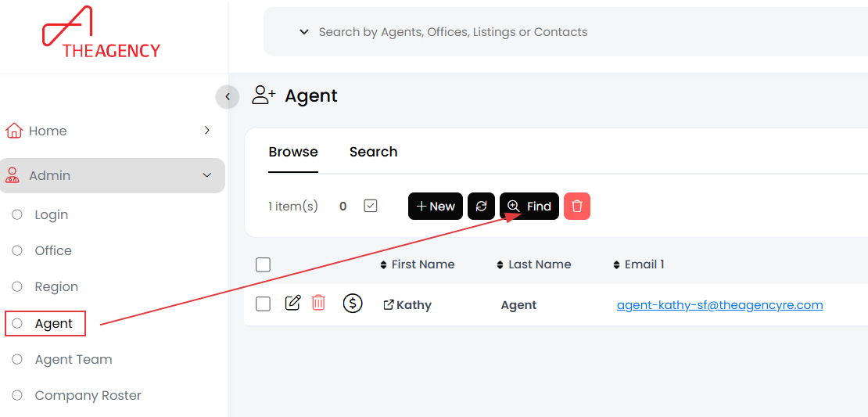
Task: Open the search bar dropdown arrow
Action: click(304, 32)
